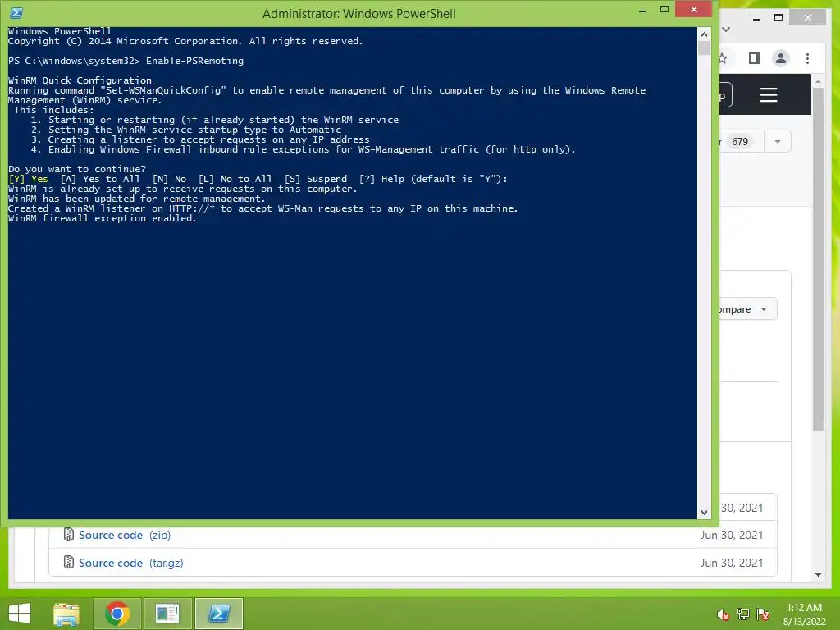Close the PowerShell window
The image size is (840, 630).
tap(694, 9)
